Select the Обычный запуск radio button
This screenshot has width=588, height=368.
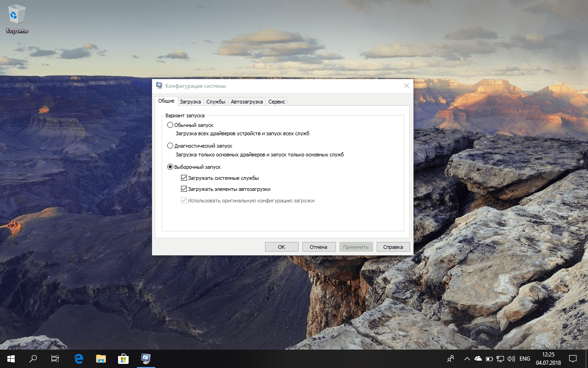point(170,125)
